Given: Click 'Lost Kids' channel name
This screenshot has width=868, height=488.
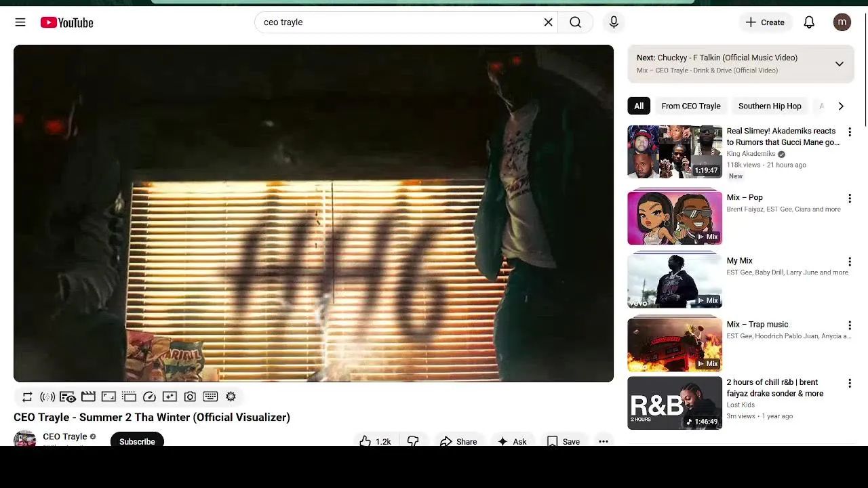Looking at the screenshot, I should tap(741, 405).
